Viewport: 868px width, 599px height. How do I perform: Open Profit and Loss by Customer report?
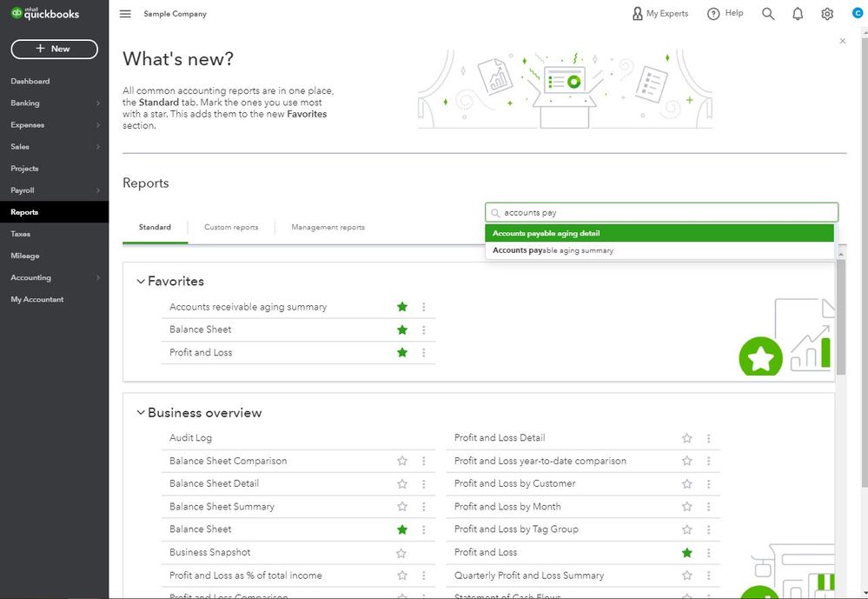coord(515,483)
